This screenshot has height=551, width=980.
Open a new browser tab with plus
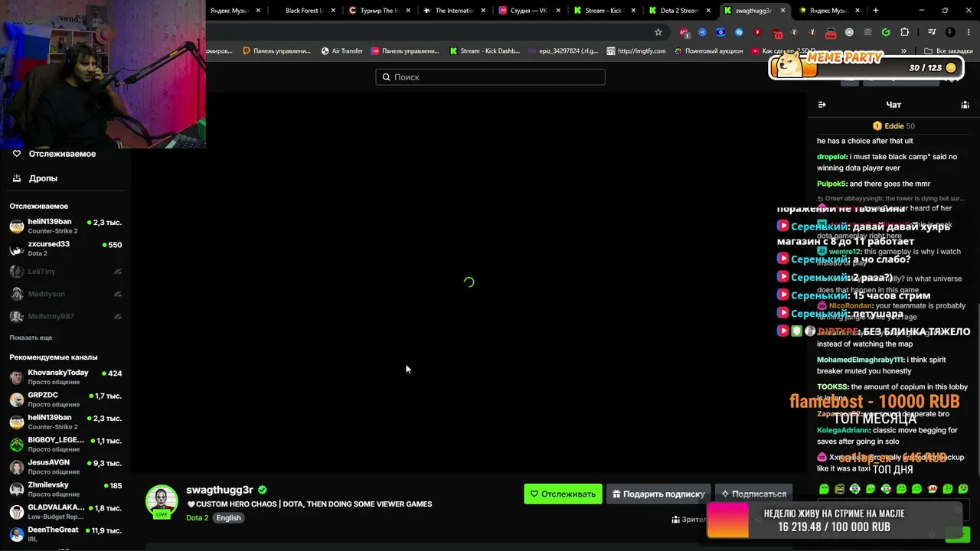(875, 11)
